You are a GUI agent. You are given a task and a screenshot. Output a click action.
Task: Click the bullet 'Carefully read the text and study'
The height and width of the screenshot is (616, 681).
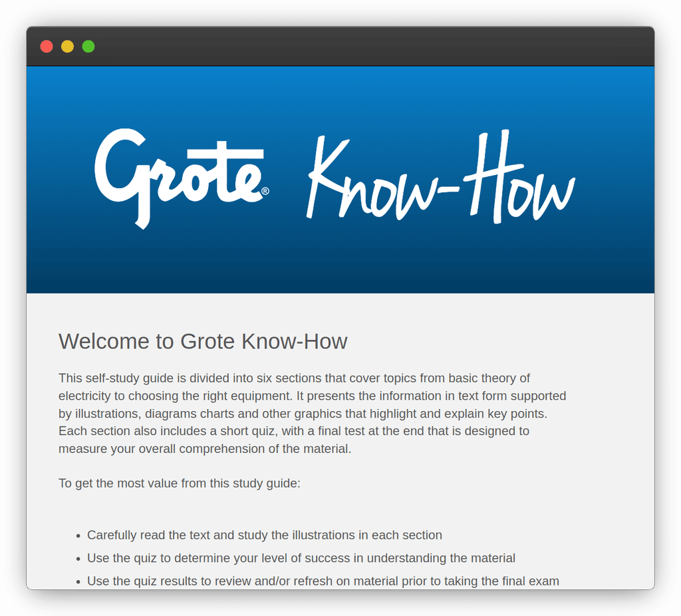[x=265, y=536]
